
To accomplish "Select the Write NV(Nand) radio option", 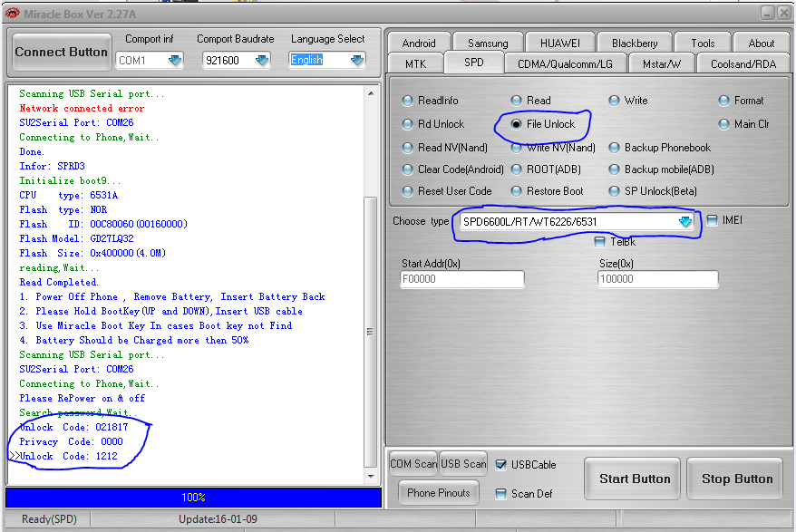I will coord(553,147).
